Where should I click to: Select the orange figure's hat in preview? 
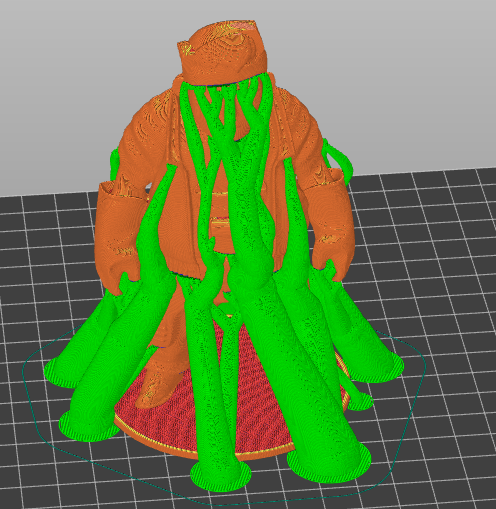point(222,53)
